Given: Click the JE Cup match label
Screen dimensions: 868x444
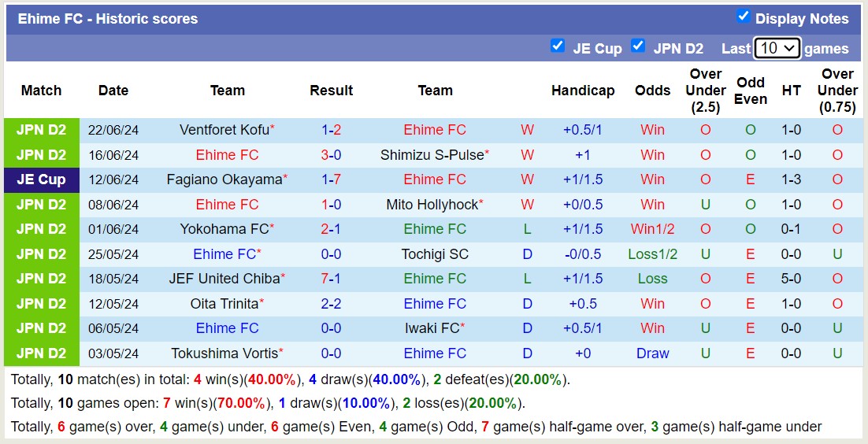Looking at the screenshot, I should click(41, 179).
